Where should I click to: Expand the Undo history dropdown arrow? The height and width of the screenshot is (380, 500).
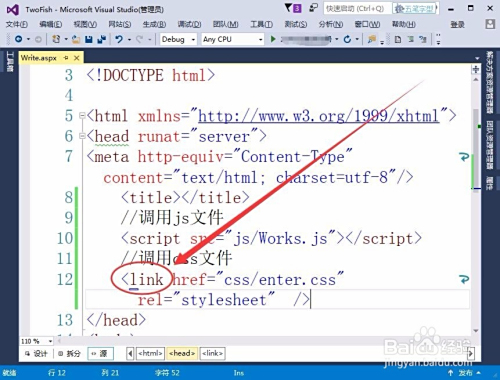pos(129,39)
